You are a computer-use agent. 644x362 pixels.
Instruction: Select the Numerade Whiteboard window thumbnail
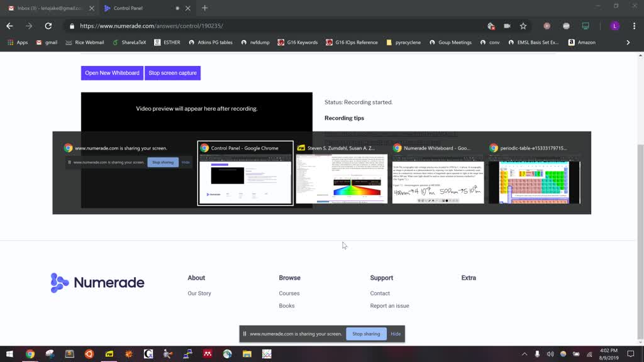click(438, 173)
